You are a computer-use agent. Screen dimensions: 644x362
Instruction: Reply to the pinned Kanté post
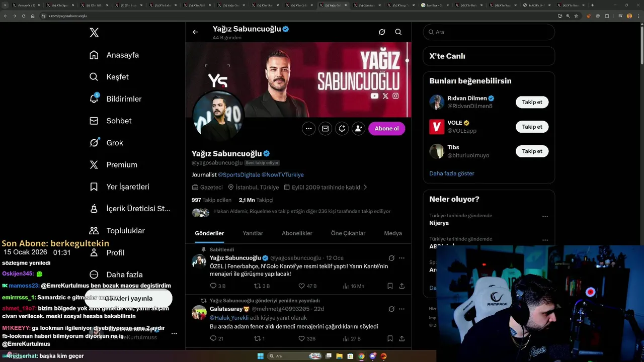click(x=218, y=286)
